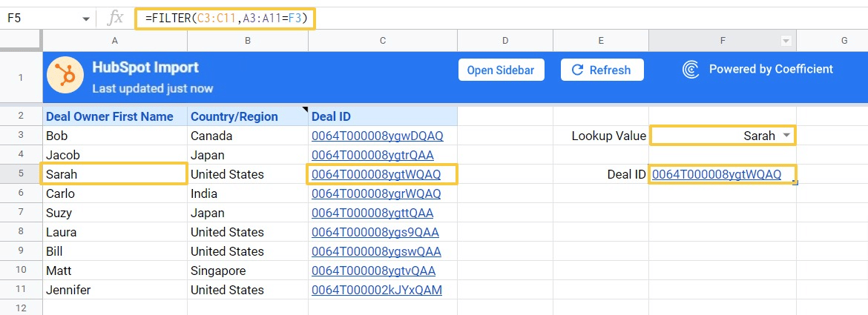Open the Name Box dropdown arrow

(x=86, y=19)
